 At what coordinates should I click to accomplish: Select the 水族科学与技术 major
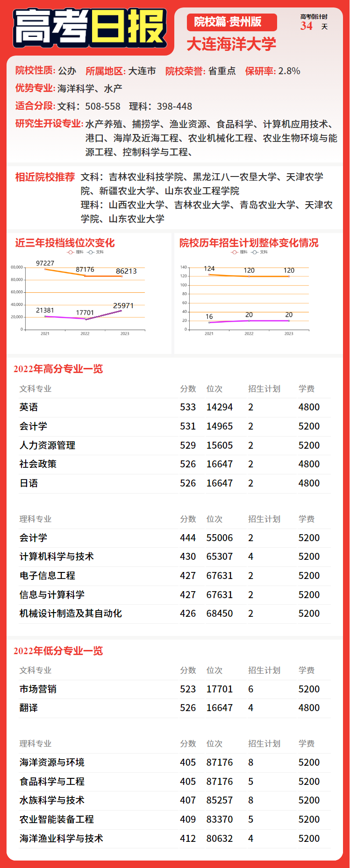click(52, 800)
